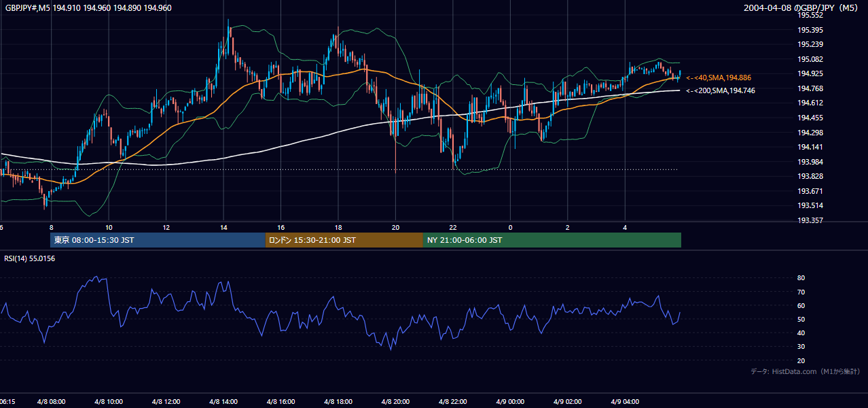868x408 pixels.
Task: Click RSI scale value 40
Action: click(801, 333)
